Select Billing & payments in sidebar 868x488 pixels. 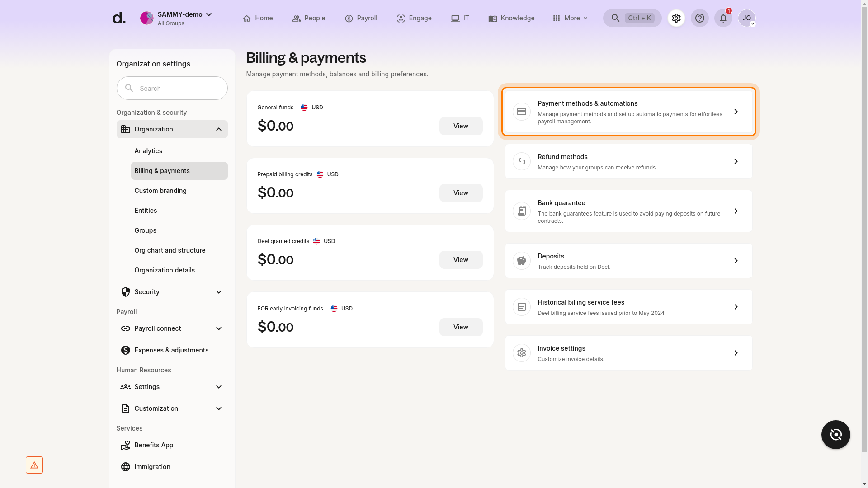click(179, 171)
